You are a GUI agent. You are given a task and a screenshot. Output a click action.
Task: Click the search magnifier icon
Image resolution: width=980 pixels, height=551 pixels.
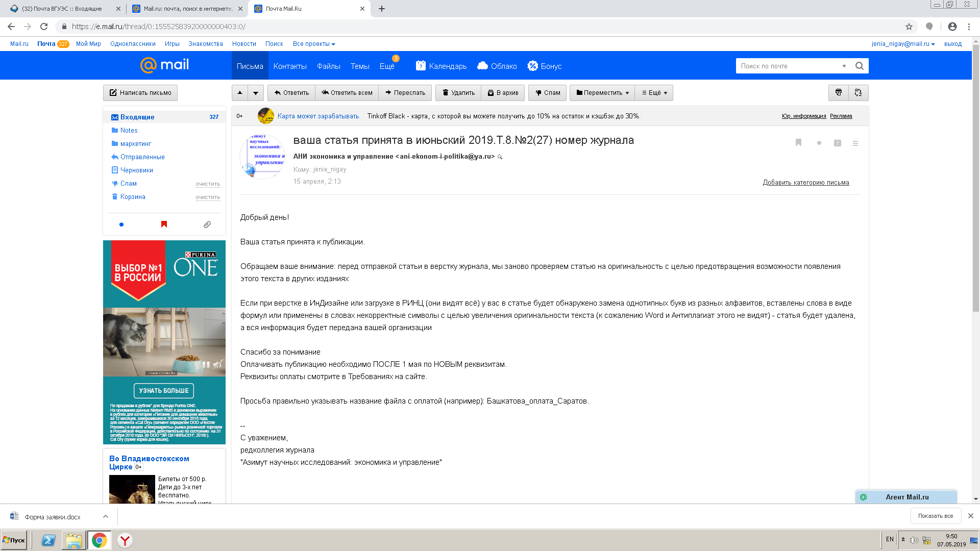click(x=860, y=66)
